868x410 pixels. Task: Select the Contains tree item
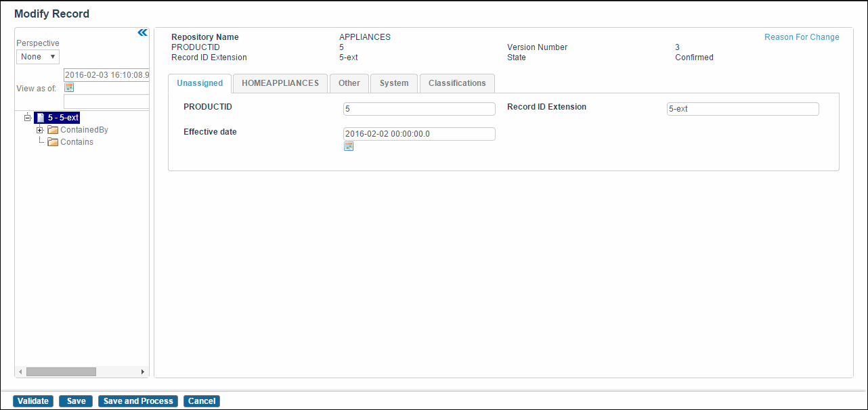pos(77,142)
